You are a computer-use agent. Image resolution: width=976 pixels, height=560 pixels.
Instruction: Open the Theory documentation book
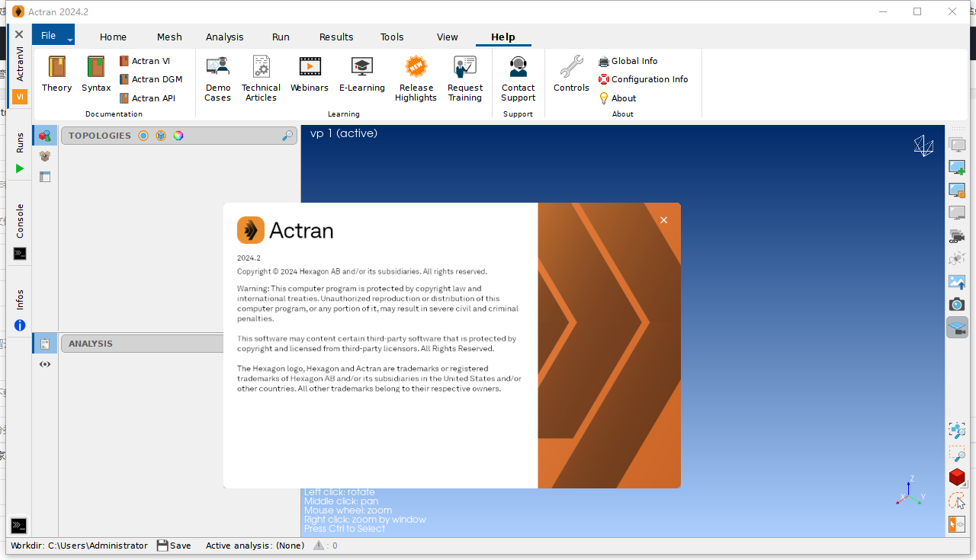(x=57, y=74)
